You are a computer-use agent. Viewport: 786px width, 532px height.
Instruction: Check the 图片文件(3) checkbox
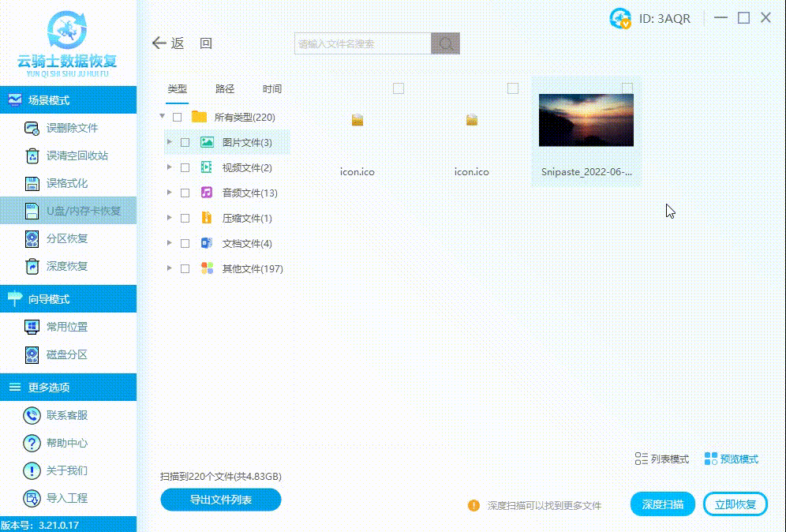(x=185, y=142)
